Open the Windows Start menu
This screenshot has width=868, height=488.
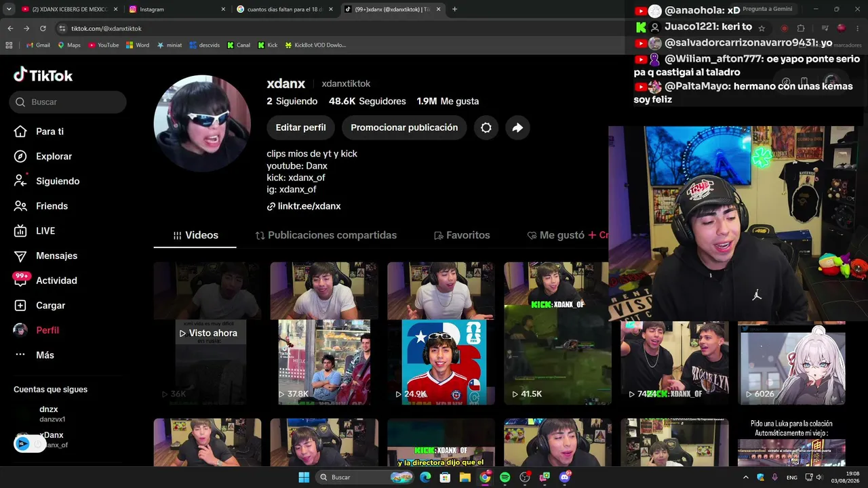coord(304,477)
